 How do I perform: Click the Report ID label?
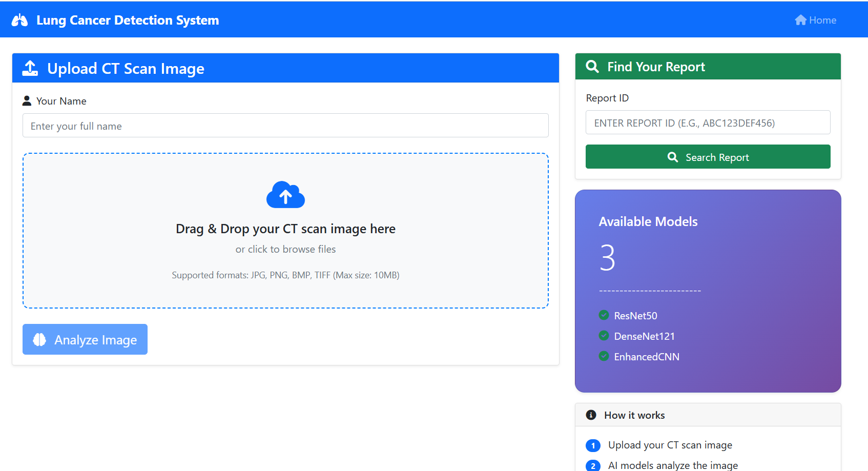point(607,98)
